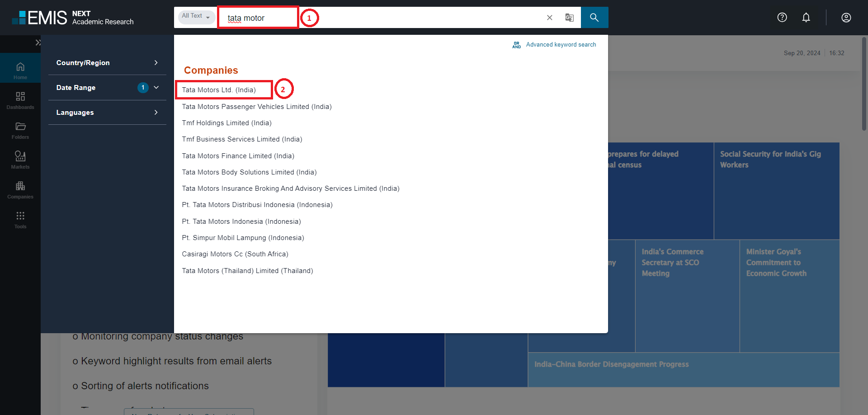Screen dimensions: 868x415
Task: Open Social Security for India's Gig Workers tile
Action: pyautogui.click(x=776, y=191)
